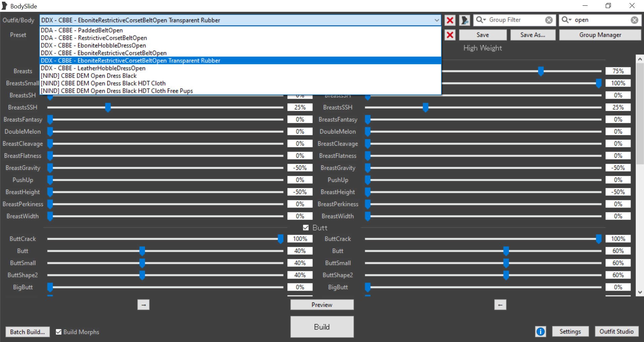
Task: Click the Build button
Action: (x=322, y=327)
